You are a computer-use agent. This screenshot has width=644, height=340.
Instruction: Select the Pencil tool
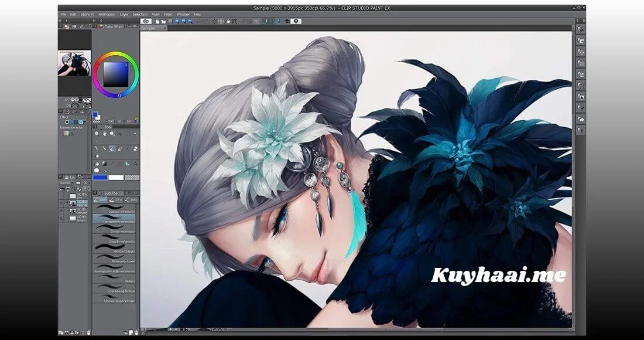pyautogui.click(x=104, y=148)
